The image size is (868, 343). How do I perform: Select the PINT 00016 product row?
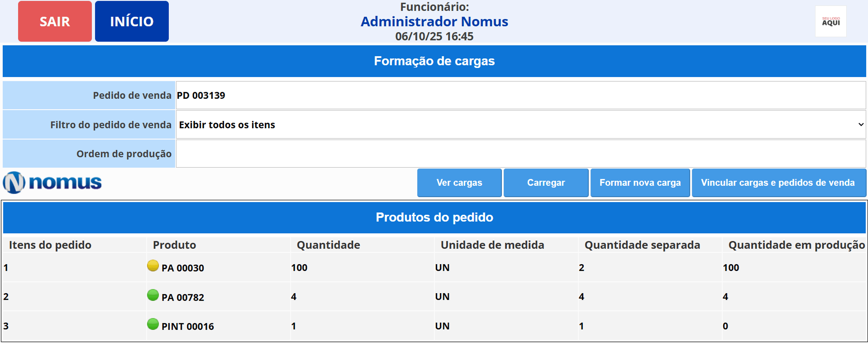coord(187,326)
